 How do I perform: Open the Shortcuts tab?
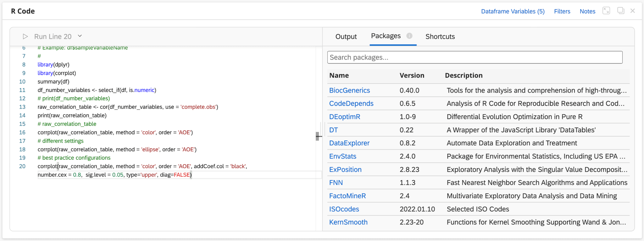pyautogui.click(x=440, y=37)
